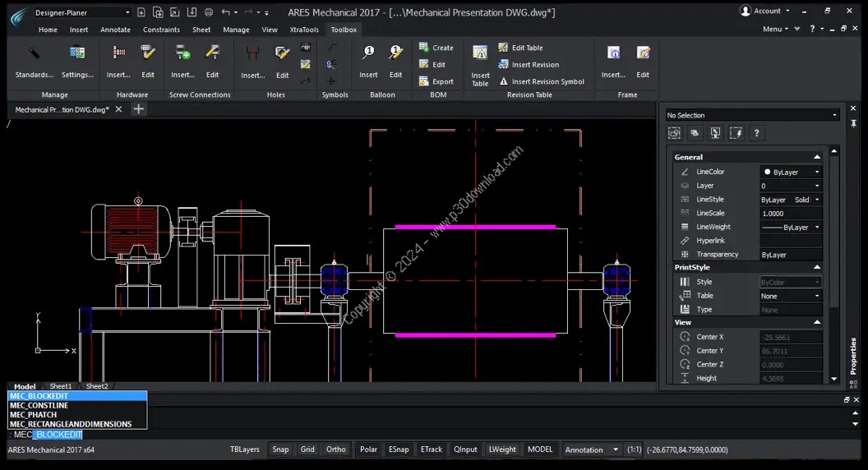Toggle ETrack
Image resolution: width=868 pixels, height=470 pixels.
tap(432, 449)
